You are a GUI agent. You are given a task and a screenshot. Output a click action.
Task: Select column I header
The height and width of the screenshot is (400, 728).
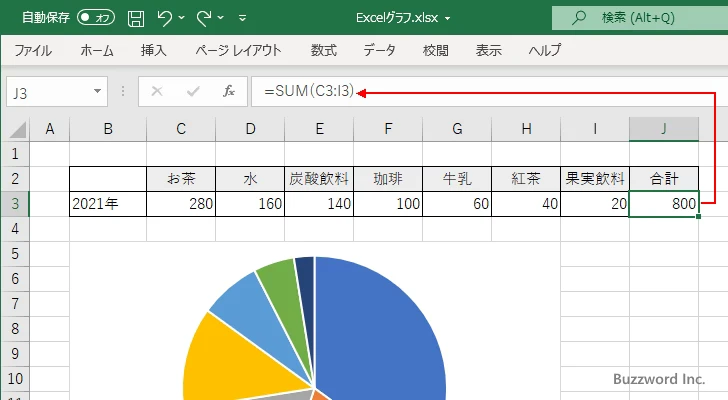tap(595, 129)
